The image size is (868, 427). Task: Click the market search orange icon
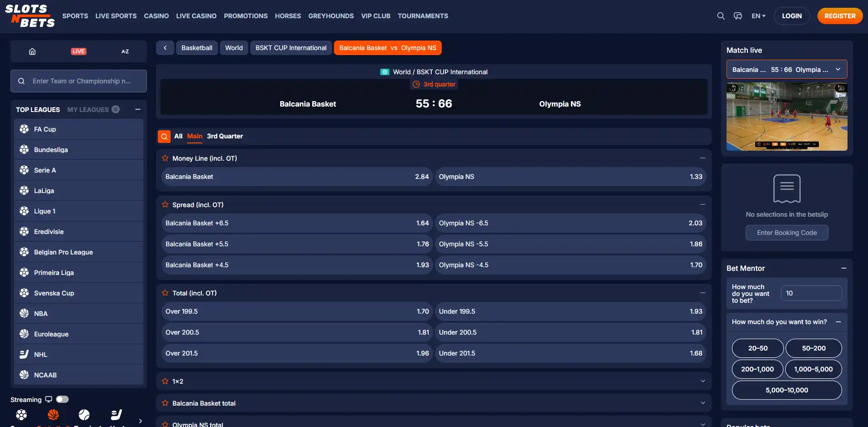164,136
